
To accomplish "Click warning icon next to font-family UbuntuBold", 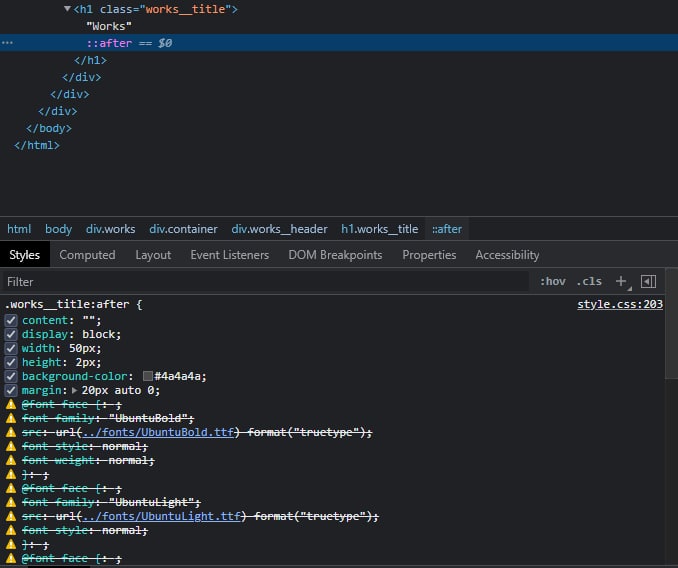I will coord(11,418).
